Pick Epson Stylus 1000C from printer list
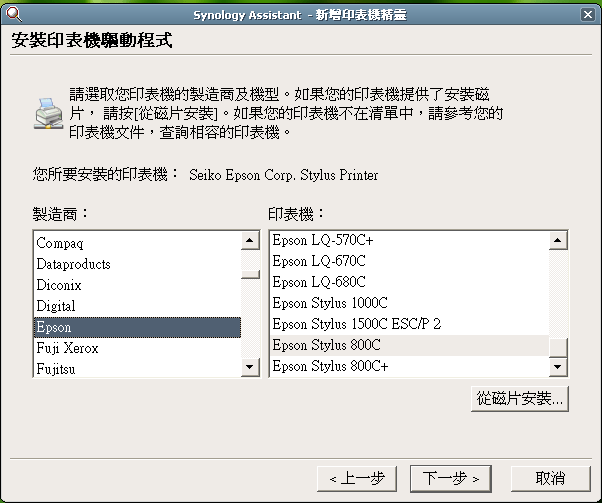 click(x=410, y=303)
